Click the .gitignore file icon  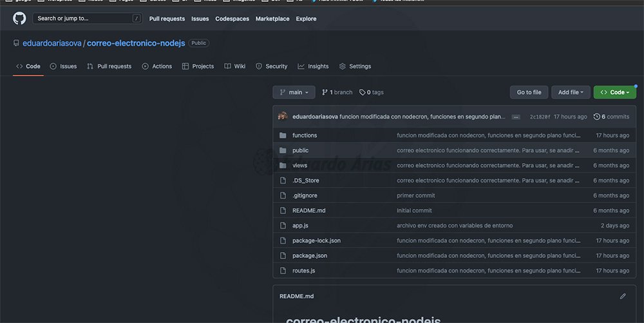(283, 195)
